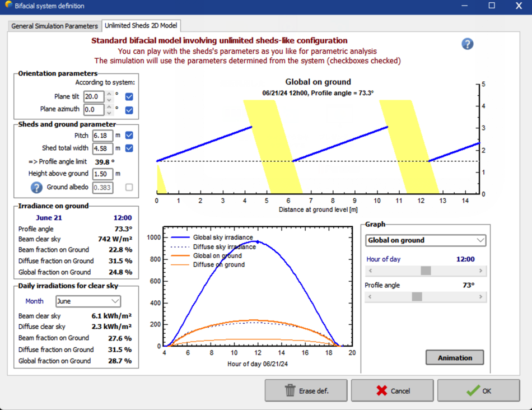Click the Hour of day slider thumb

(x=426, y=271)
